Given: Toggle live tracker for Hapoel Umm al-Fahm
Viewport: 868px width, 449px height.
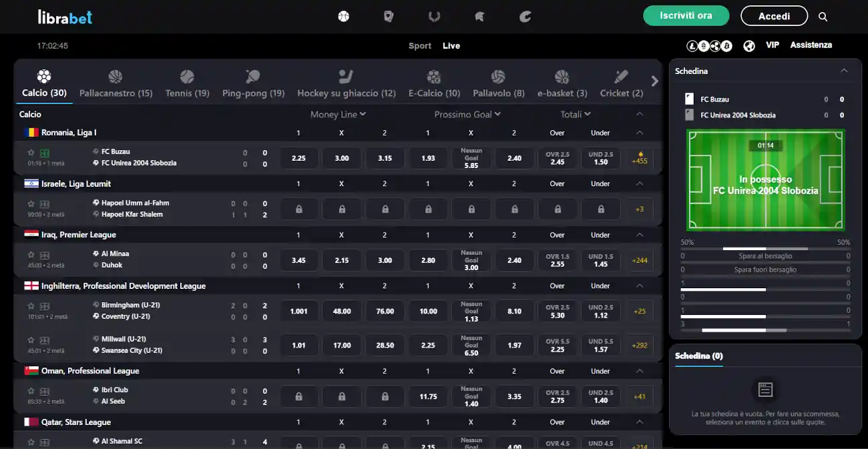Looking at the screenshot, I should tap(45, 204).
